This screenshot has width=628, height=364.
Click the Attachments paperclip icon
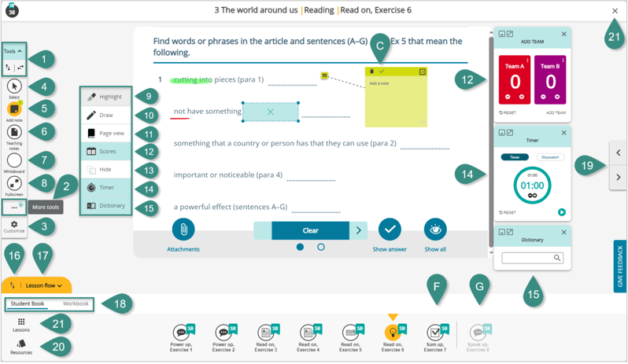[x=183, y=230]
